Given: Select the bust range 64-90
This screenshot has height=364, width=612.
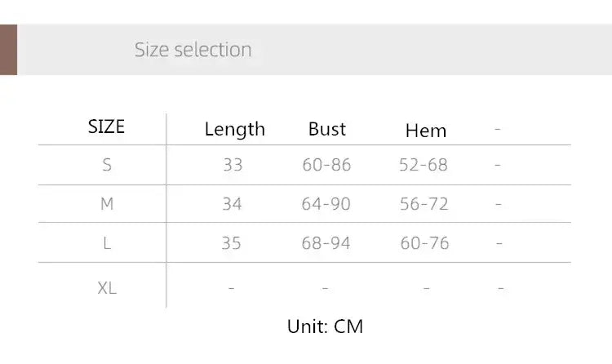Looking at the screenshot, I should pyautogui.click(x=326, y=204).
